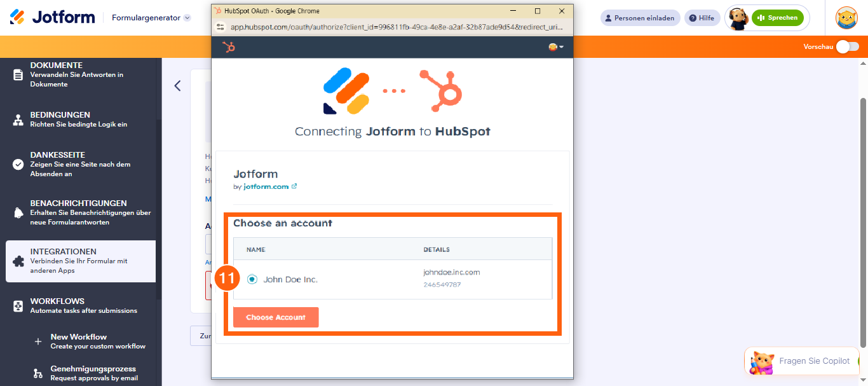Open the Workflows sidebar item
Viewport: 868px width, 386px height.
(x=81, y=305)
